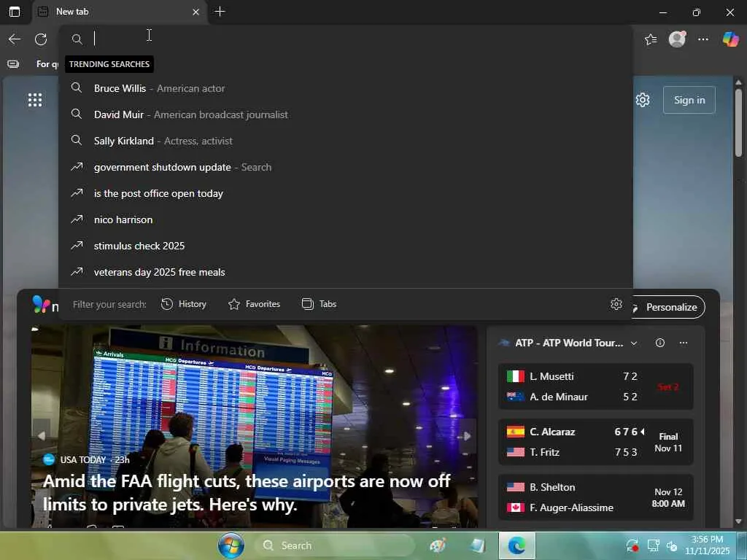
Task: Close the New tab tab
Action: click(x=196, y=12)
